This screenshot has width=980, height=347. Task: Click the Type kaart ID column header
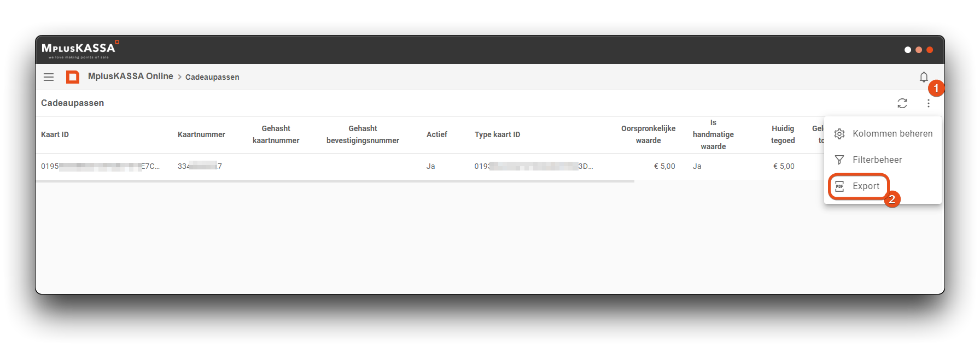(497, 134)
